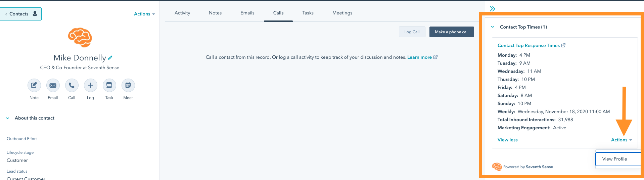644x180 pixels.
Task: Open Contact Top Response Times link
Action: click(x=528, y=45)
